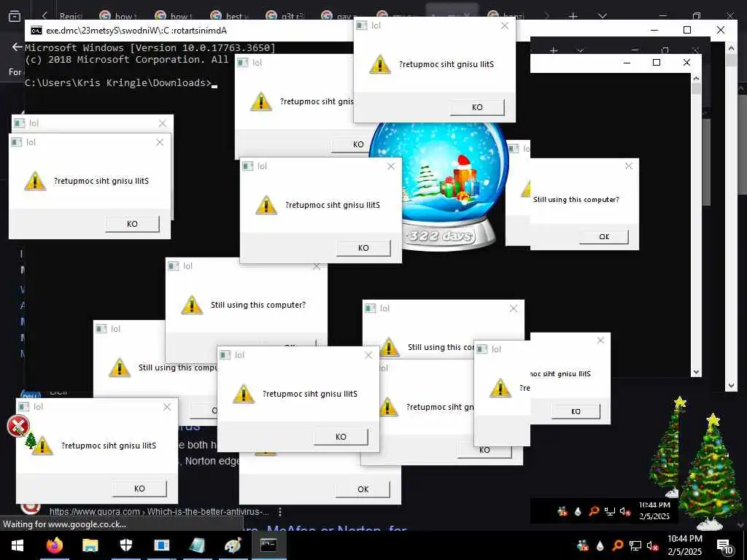Screen dimensions: 747x560
Task: Click the small Christmas tree icon under red X
Action: [x=31, y=440]
